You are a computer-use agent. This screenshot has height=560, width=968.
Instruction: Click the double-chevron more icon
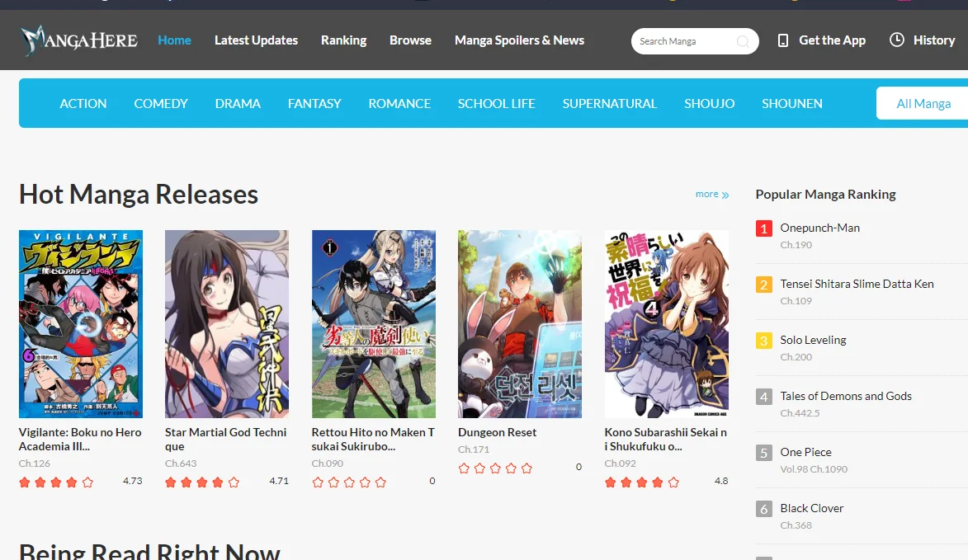[725, 194]
